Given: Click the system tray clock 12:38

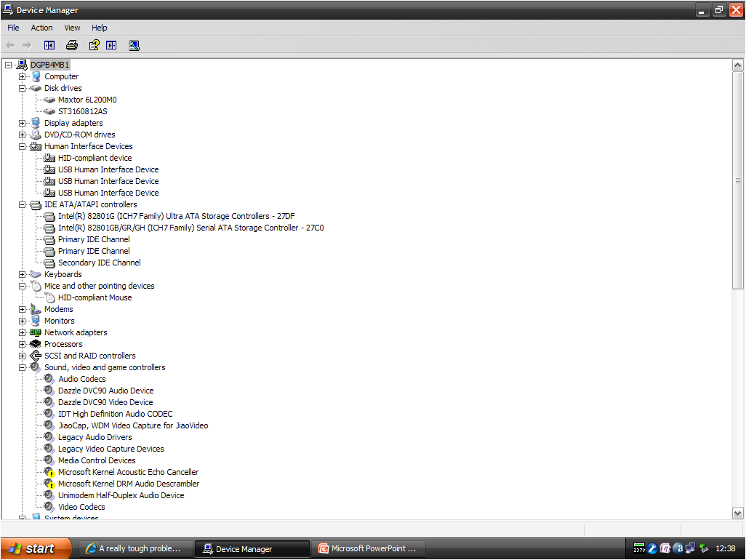Looking at the screenshot, I should (x=726, y=548).
